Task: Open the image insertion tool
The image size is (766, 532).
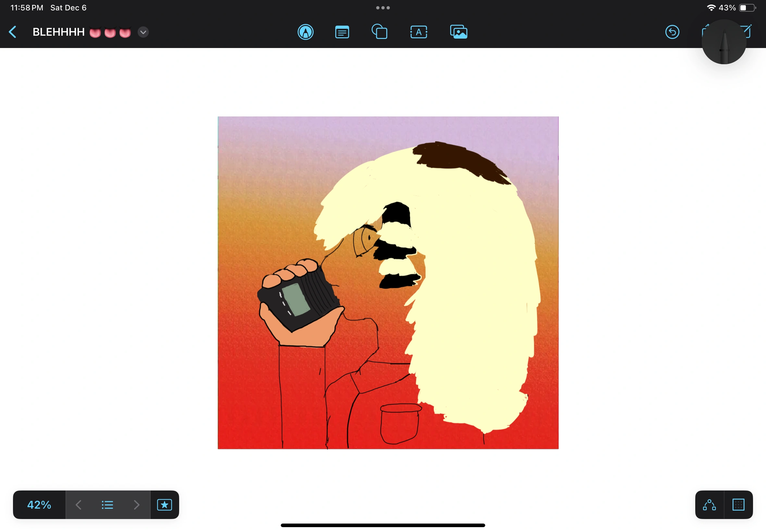Action: pyautogui.click(x=459, y=32)
